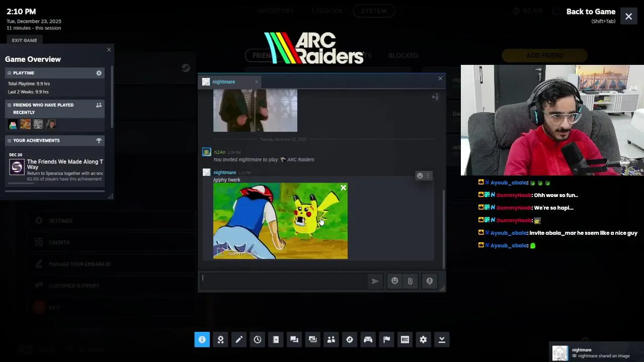Add reaction to nightmare's giphy message
Image resolution: width=644 pixels, height=362 pixels.
420,175
